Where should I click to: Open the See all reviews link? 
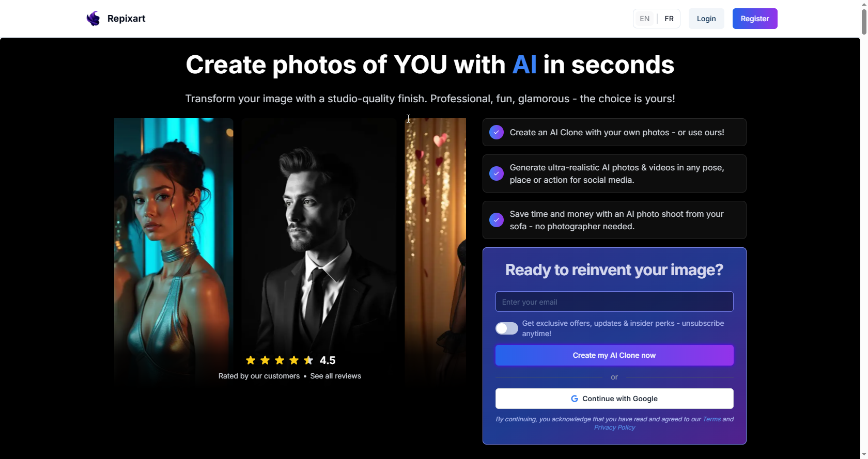pyautogui.click(x=336, y=376)
